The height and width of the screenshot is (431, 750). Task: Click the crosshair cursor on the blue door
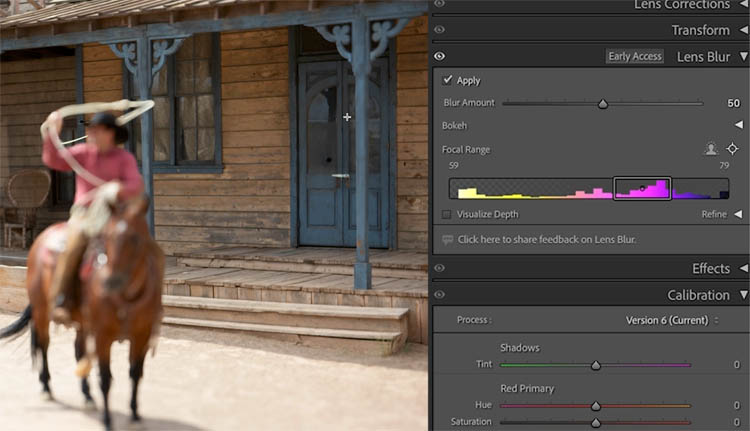[x=347, y=117]
